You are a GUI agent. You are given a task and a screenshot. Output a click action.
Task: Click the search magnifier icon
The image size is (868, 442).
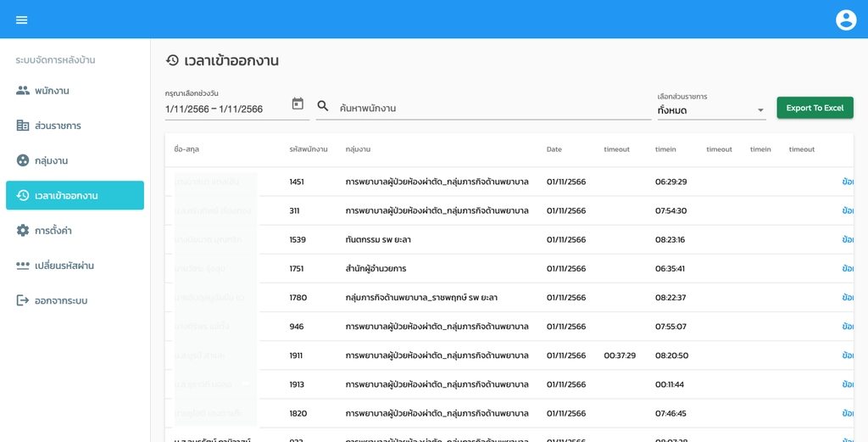click(x=323, y=106)
